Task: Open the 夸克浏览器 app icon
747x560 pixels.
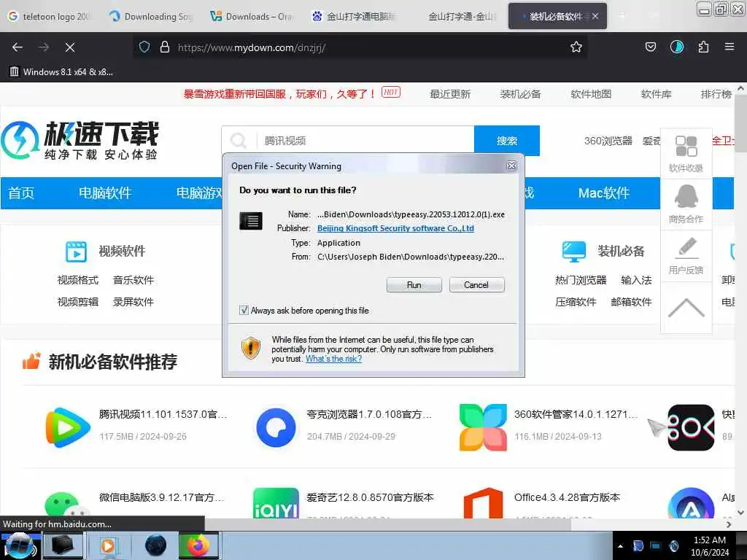Action: pyautogui.click(x=276, y=427)
